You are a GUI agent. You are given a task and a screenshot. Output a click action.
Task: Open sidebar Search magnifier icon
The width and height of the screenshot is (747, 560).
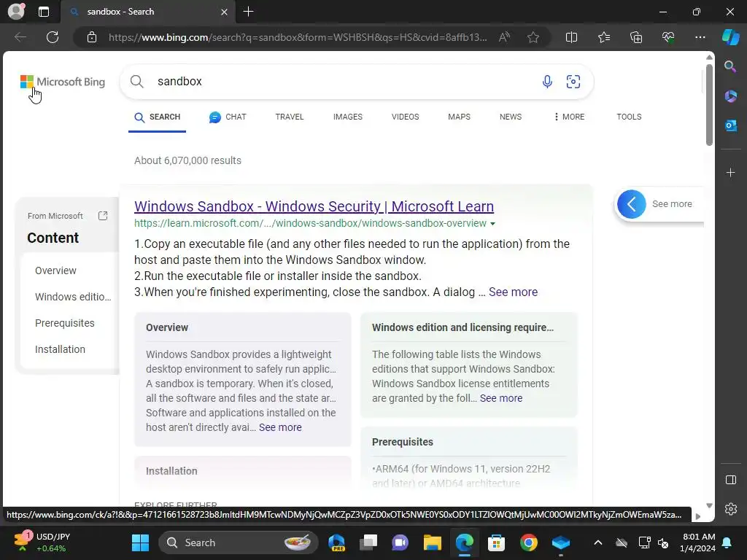point(730,66)
